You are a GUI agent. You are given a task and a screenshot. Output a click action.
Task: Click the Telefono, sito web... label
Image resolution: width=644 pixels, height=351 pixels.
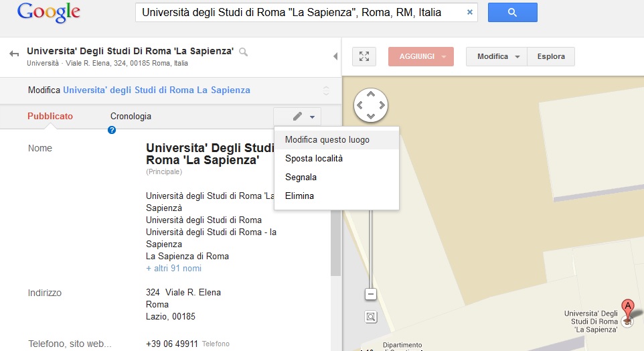(x=70, y=344)
